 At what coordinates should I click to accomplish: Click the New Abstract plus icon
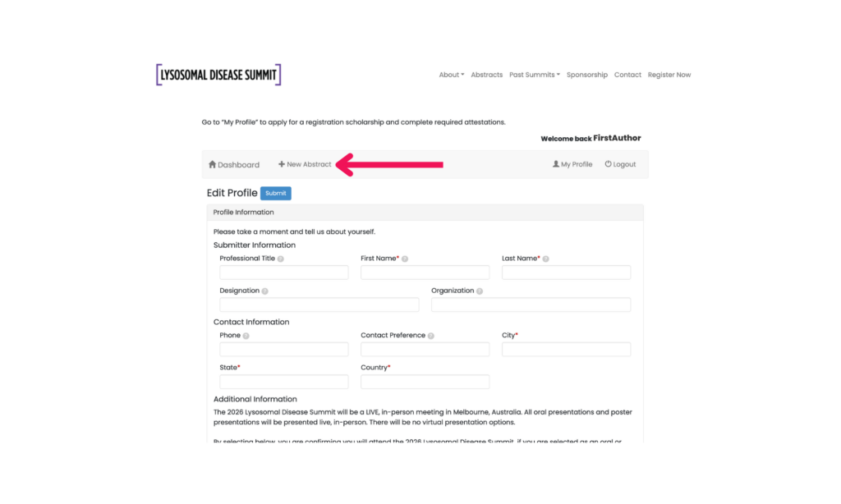tap(282, 164)
